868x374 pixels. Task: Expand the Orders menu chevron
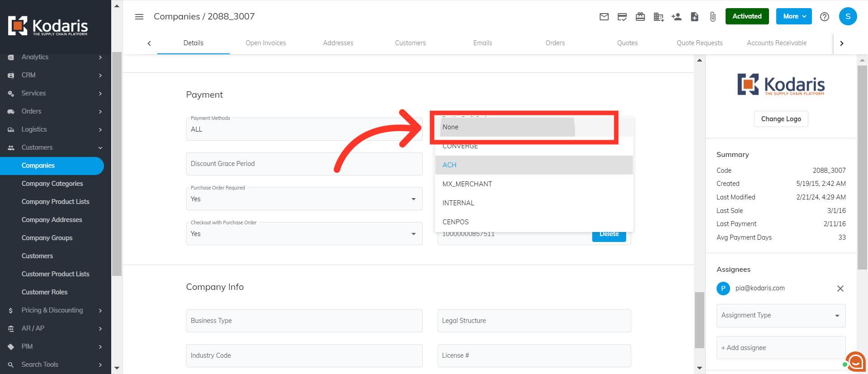pyautogui.click(x=100, y=112)
